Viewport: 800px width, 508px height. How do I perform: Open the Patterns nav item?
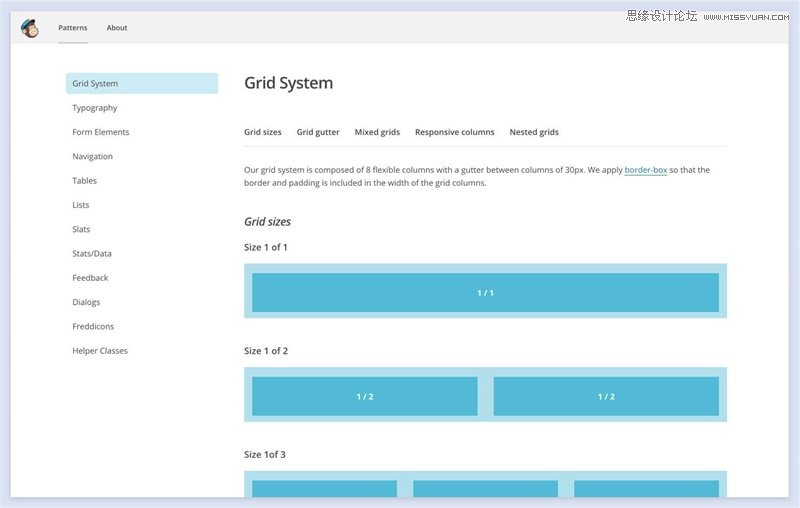[72, 28]
